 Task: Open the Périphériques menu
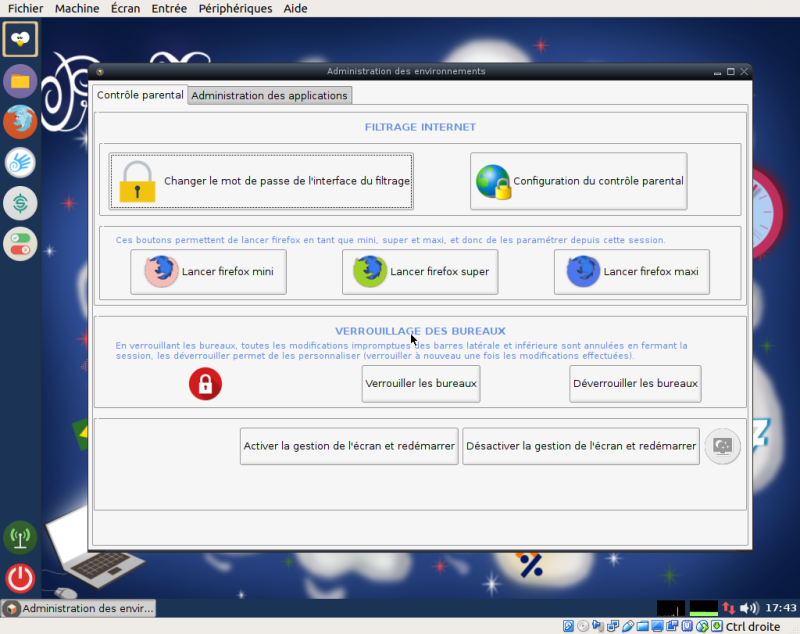(x=235, y=8)
